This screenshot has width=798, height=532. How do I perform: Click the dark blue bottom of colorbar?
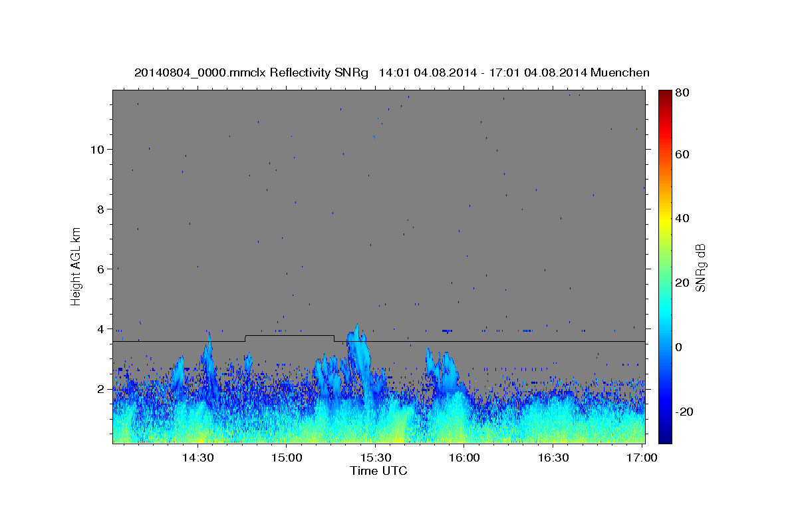click(x=665, y=436)
